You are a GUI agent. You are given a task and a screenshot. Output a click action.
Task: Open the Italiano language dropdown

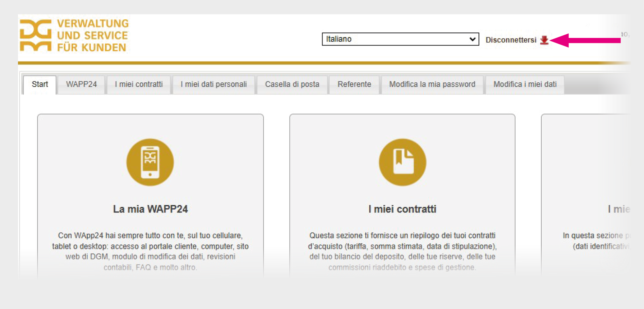pyautogui.click(x=400, y=39)
